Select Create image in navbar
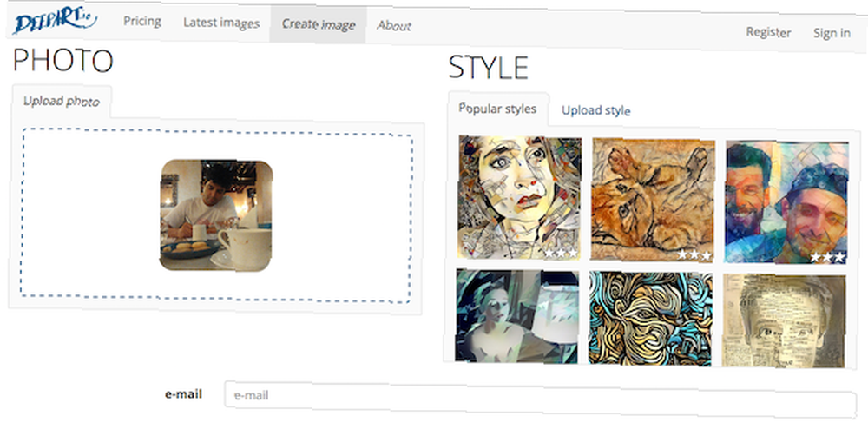Viewport: 868px width, 429px height. [x=319, y=25]
